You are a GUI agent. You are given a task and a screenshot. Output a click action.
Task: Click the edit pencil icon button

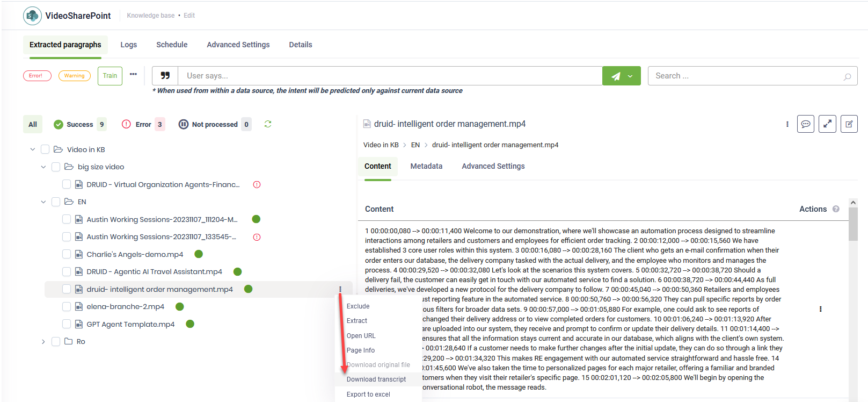(849, 124)
